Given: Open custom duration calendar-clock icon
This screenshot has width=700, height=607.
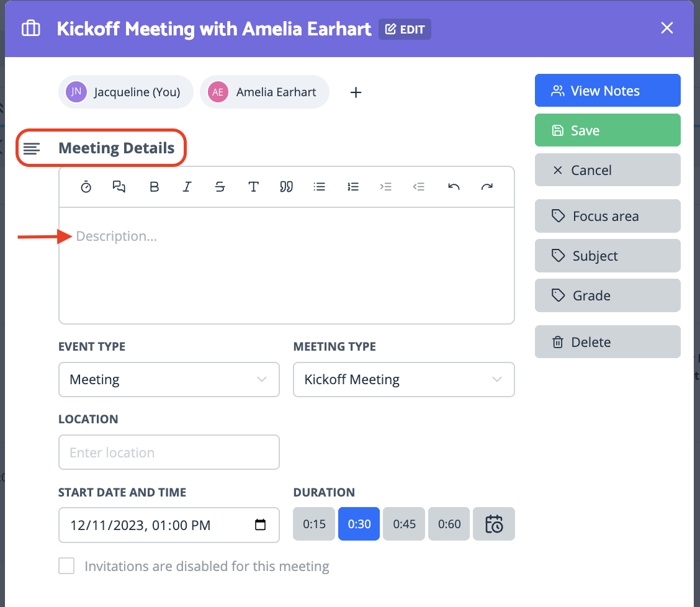Looking at the screenshot, I should (494, 524).
